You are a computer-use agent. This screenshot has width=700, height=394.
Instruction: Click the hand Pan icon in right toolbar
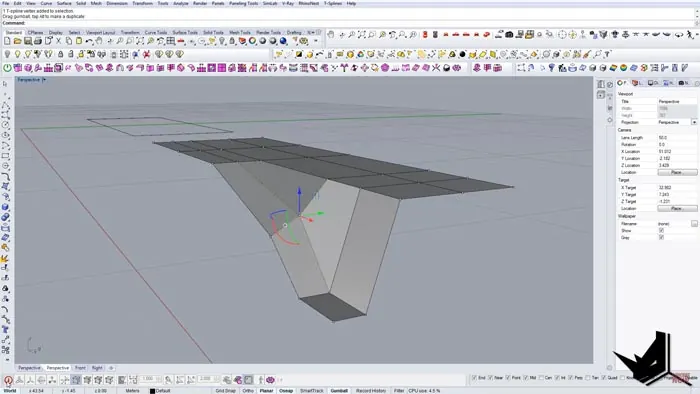click(x=330, y=34)
